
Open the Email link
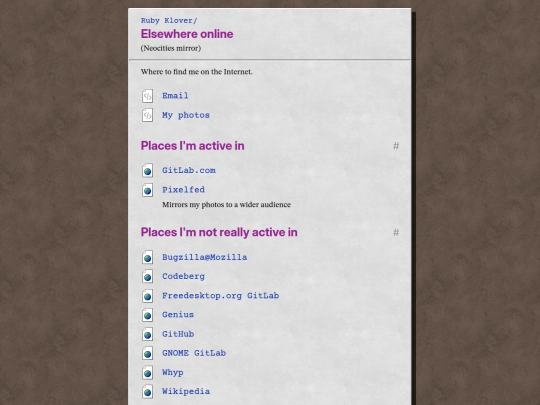coord(175,95)
